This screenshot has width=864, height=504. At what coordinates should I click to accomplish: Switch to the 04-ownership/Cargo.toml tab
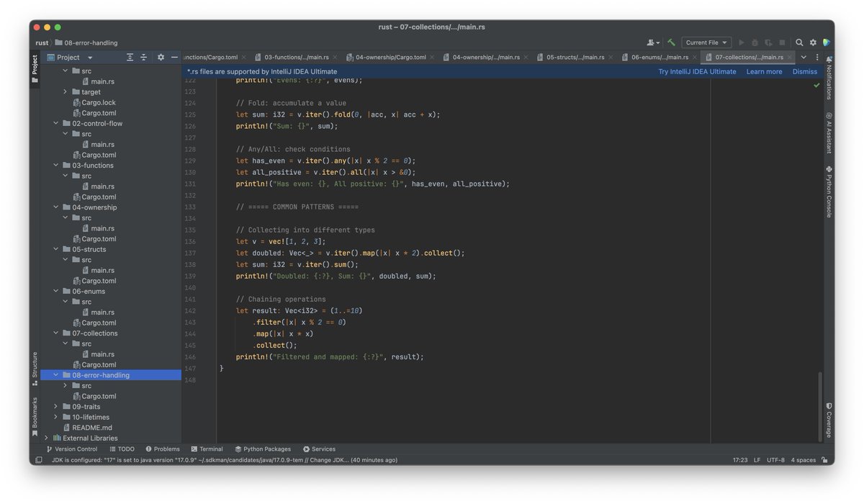pos(390,57)
